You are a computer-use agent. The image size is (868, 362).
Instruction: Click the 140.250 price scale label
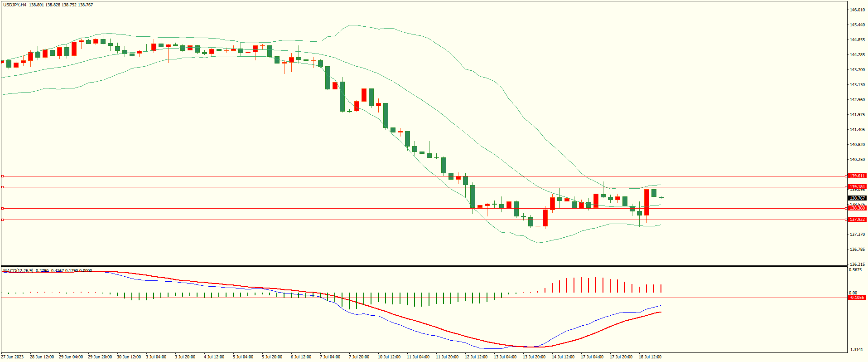coord(858,160)
